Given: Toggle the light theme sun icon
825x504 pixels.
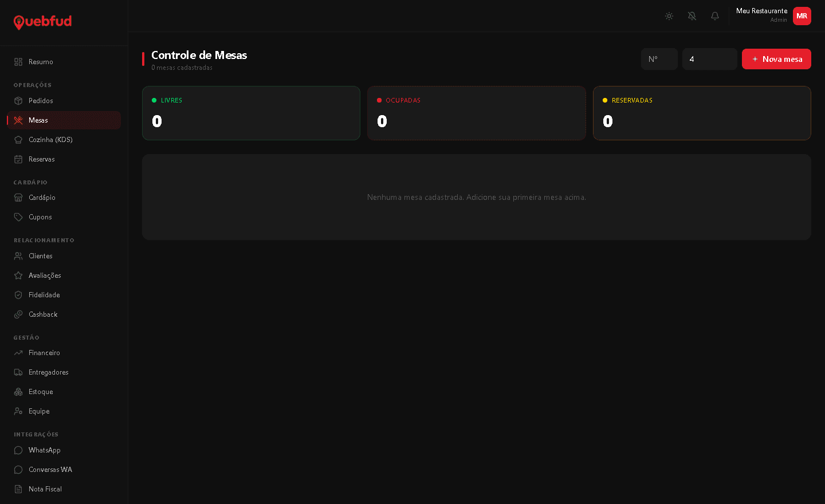Looking at the screenshot, I should (669, 16).
